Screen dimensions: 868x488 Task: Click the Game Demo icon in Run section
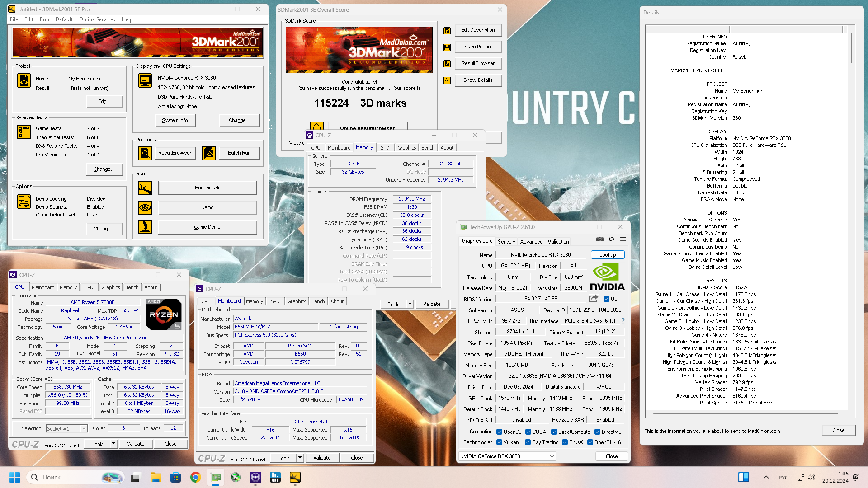(x=145, y=227)
